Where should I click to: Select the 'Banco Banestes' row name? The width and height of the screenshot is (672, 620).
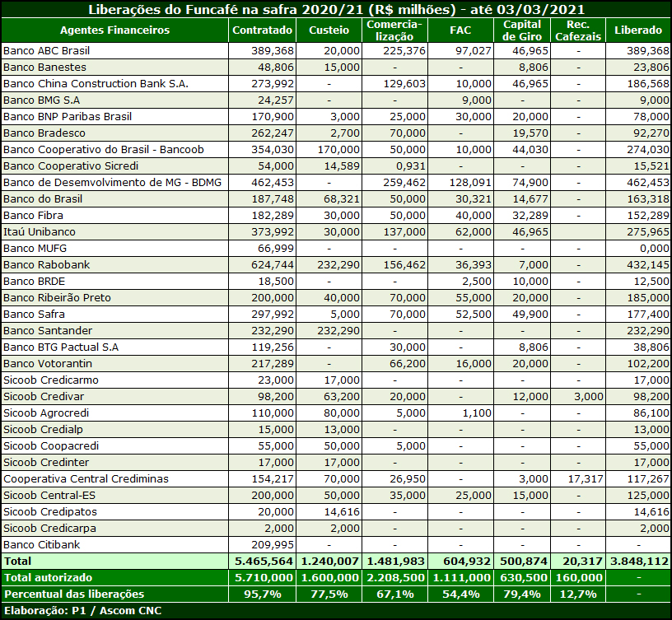pyautogui.click(x=44, y=68)
